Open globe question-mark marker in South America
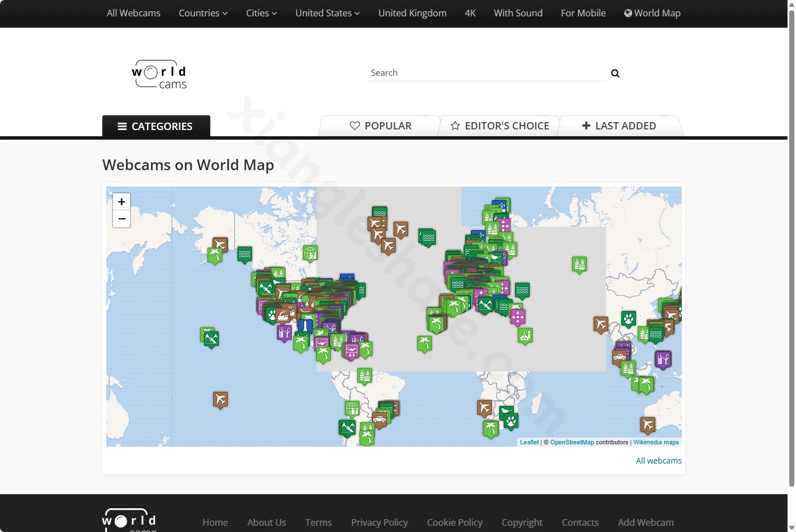Viewport: 796px width, 532px height. [x=352, y=408]
